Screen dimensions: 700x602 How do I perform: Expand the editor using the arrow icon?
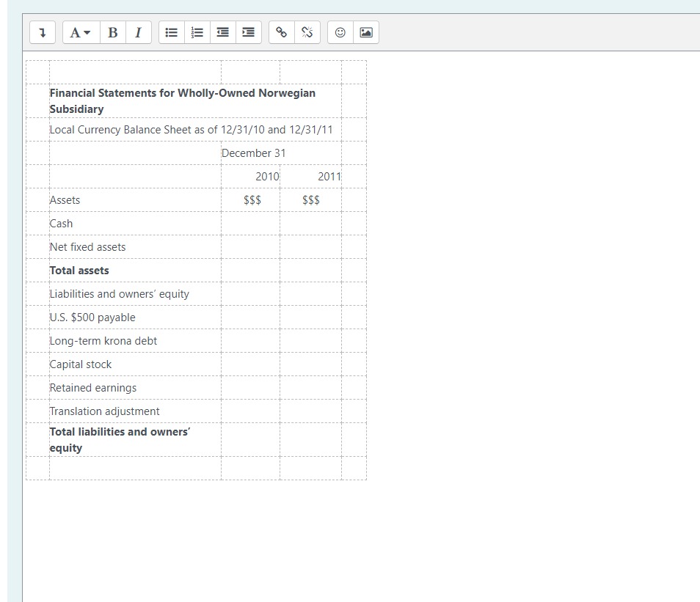pos(42,32)
